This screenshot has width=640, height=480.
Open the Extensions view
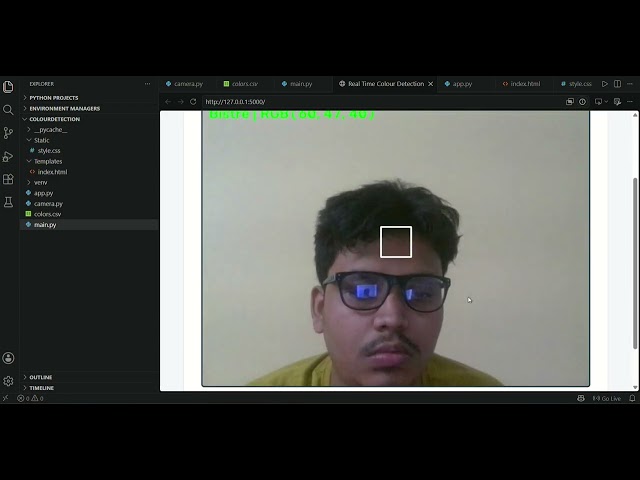(x=8, y=179)
